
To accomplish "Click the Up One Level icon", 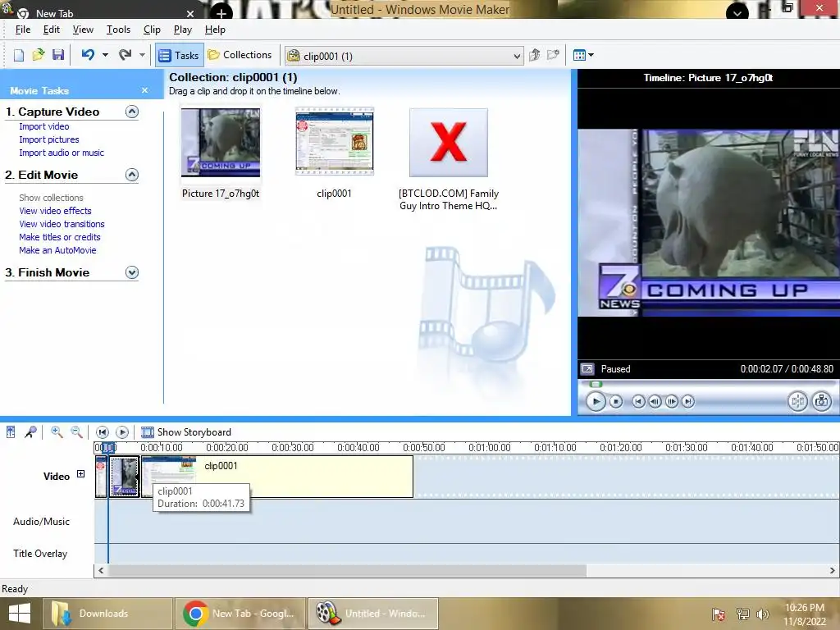I will tap(534, 55).
